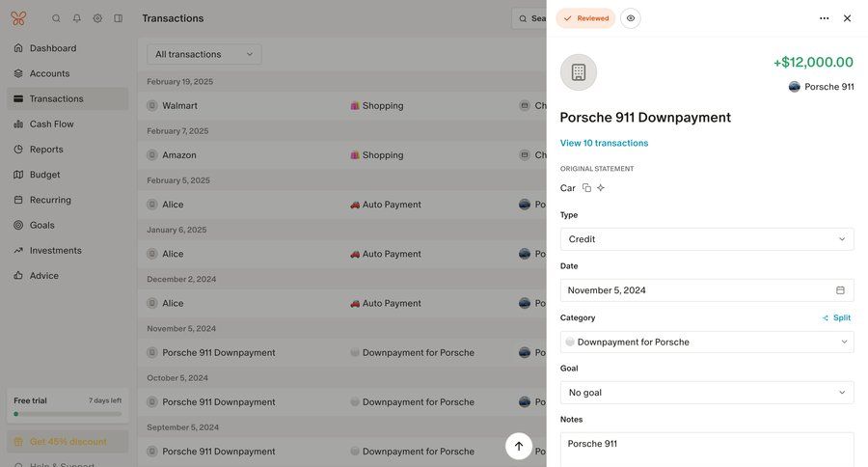
Task: Click the merchant building logo icon
Action: (579, 72)
